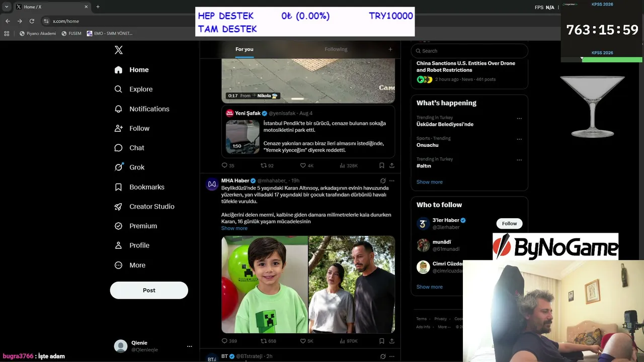
Task: Open Üsküdar Belediyesi'nde trend options dots
Action: pos(519,119)
